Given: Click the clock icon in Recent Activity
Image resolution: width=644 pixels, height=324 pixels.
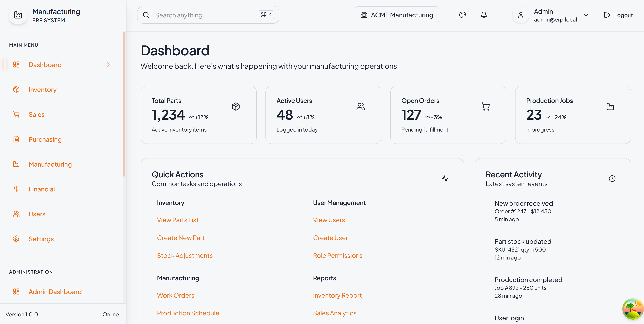Looking at the screenshot, I should [612, 178].
